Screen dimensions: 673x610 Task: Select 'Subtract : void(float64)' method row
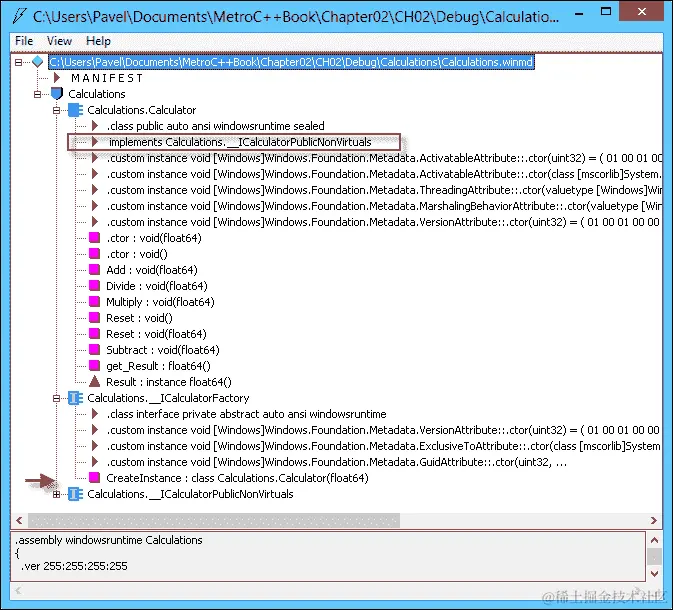coord(163,350)
